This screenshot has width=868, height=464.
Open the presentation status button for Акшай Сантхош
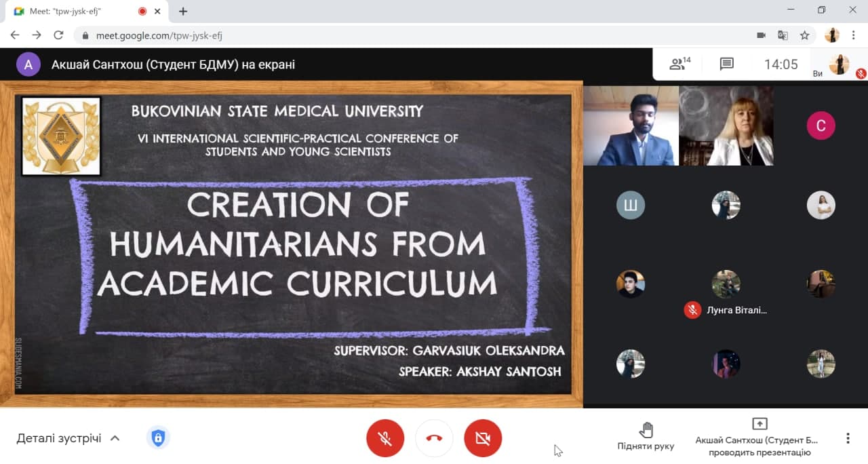pyautogui.click(x=759, y=437)
